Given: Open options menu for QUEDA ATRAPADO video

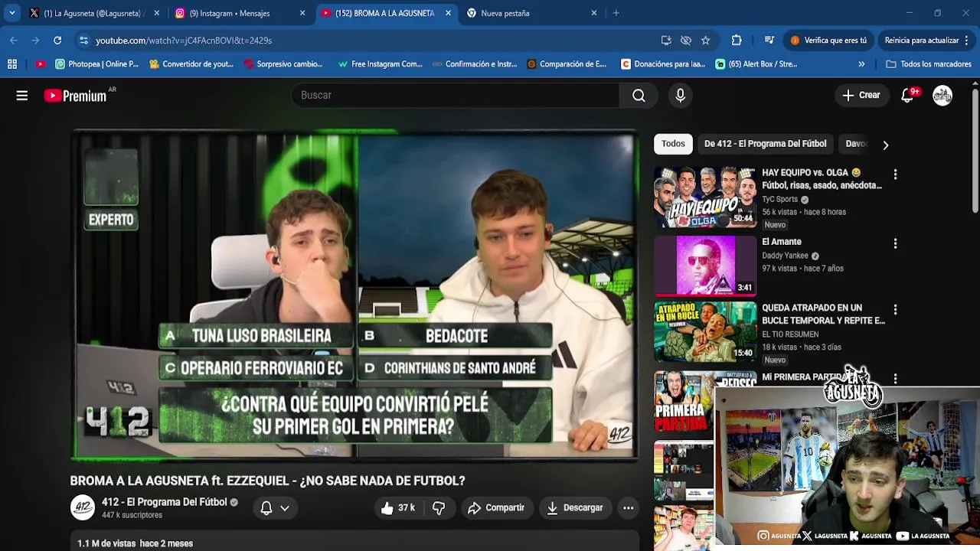Looking at the screenshot, I should click(895, 310).
